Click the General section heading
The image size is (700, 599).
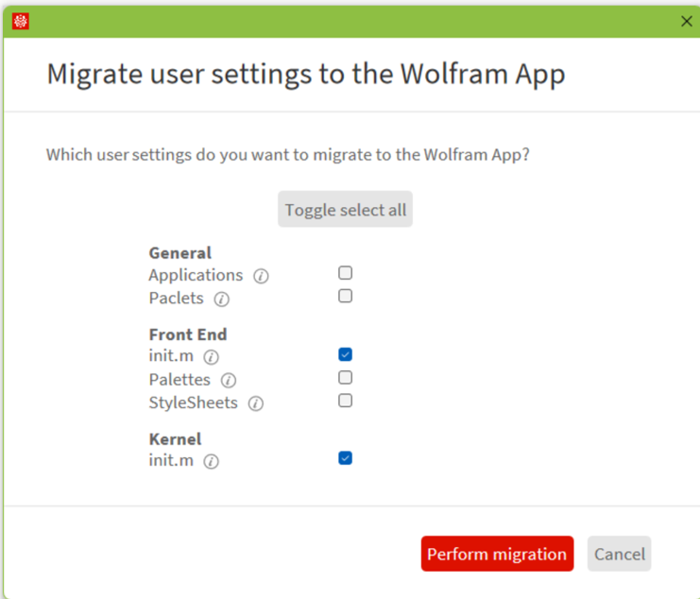pos(179,253)
